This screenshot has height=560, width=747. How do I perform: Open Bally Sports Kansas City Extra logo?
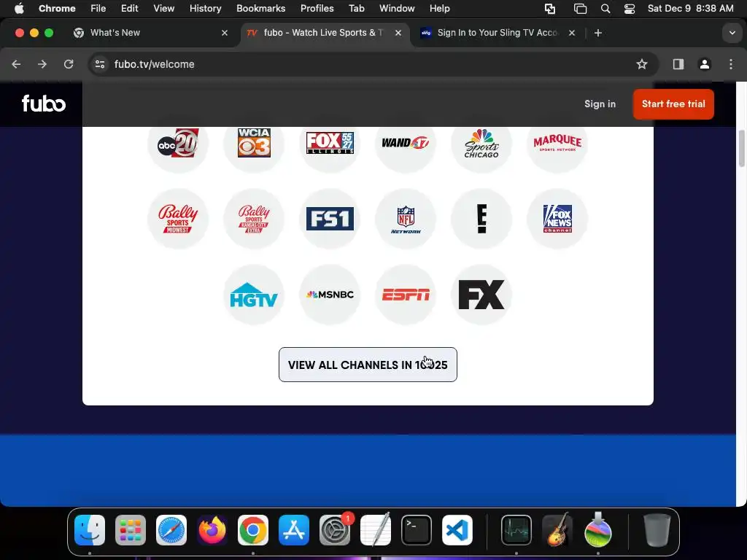click(x=254, y=219)
